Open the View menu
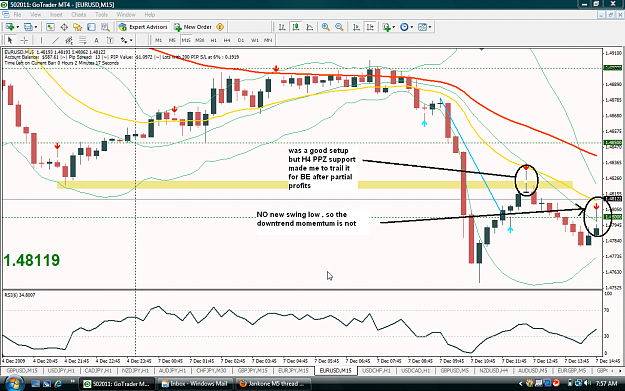Screen dimensions: 625x391 35,14
